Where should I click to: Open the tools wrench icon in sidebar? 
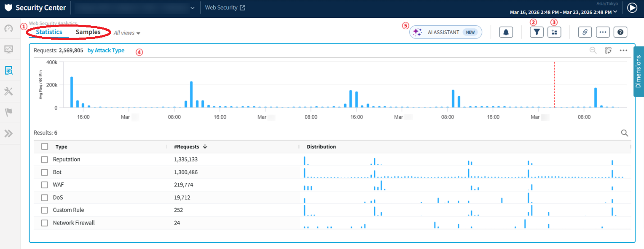coord(9,92)
